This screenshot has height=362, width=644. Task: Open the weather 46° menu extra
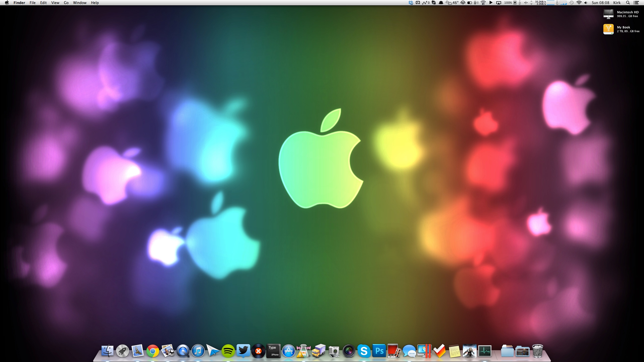(452, 3)
